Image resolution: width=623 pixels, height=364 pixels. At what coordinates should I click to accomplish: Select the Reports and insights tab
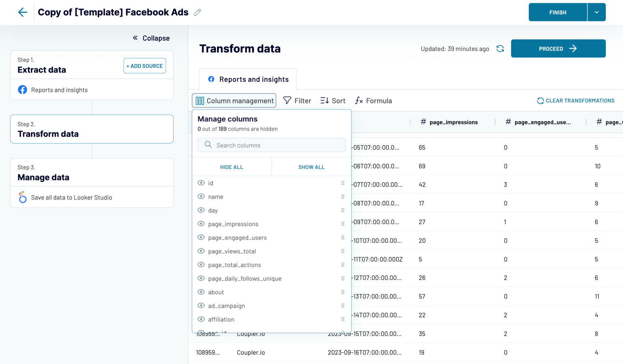[x=248, y=79]
